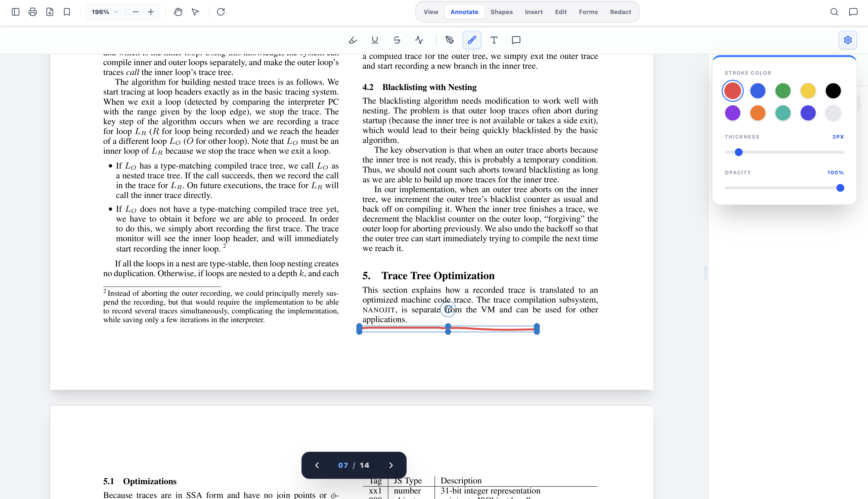Pick the light gray stroke color
This screenshot has height=499, width=868.
[x=833, y=113]
